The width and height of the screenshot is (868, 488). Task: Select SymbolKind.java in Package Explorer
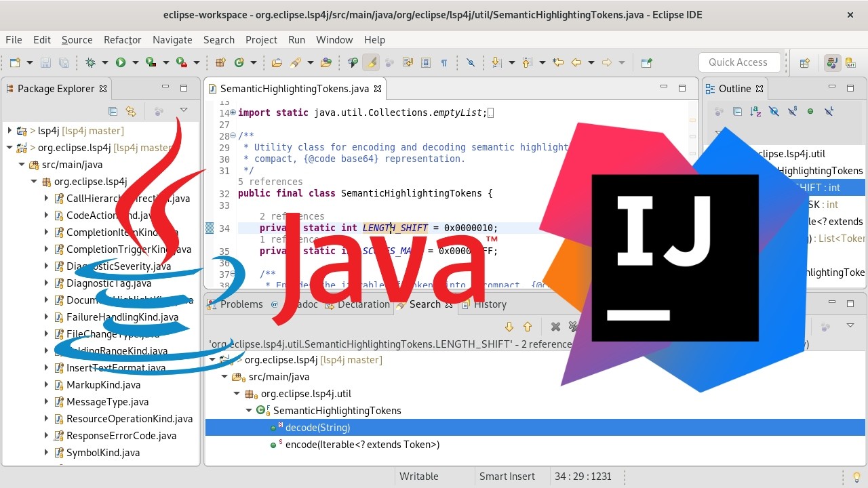click(x=103, y=453)
